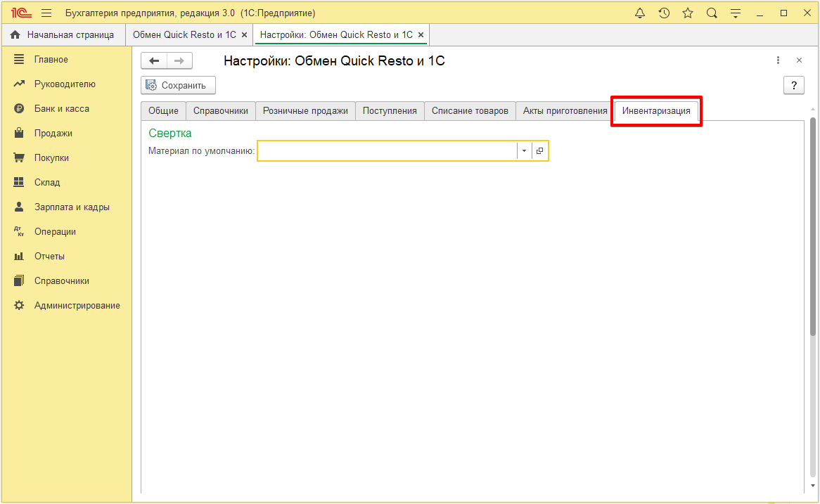This screenshot has height=504, width=820.
Task: Click the Зарплата и кадры person icon
Action: pyautogui.click(x=19, y=207)
